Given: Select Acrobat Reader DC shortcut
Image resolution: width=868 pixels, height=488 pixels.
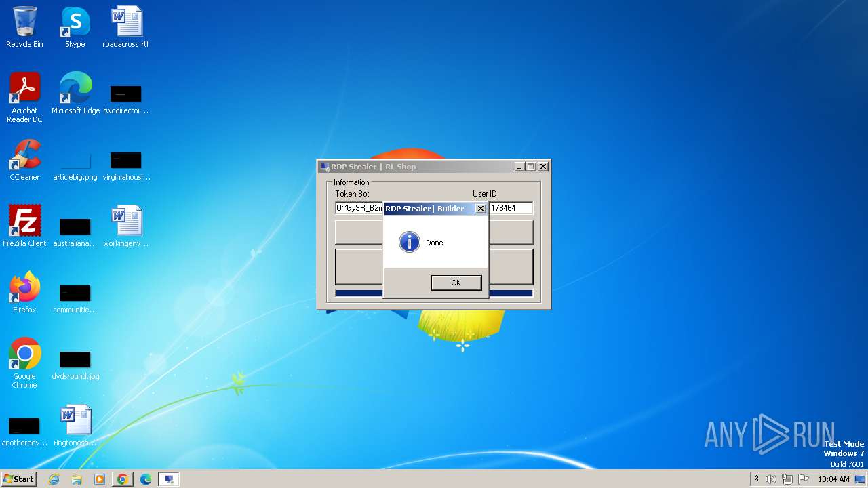Looking at the screenshot, I should pyautogui.click(x=24, y=98).
